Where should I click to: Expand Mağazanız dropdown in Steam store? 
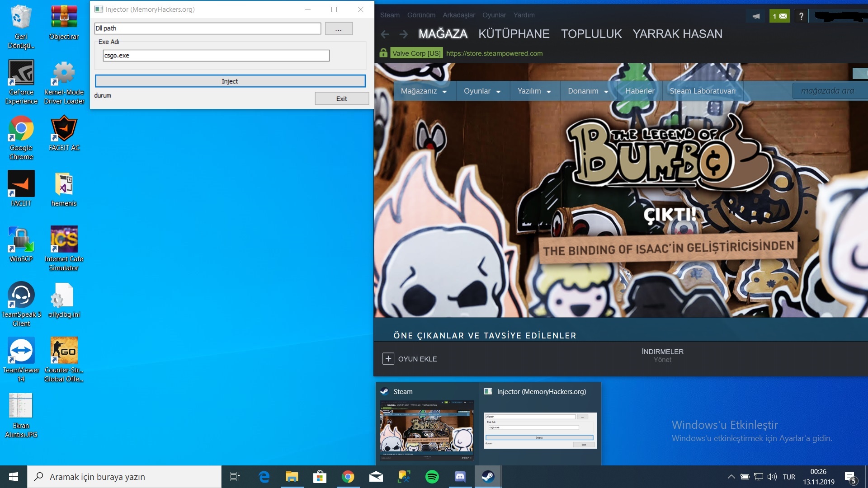coord(424,91)
